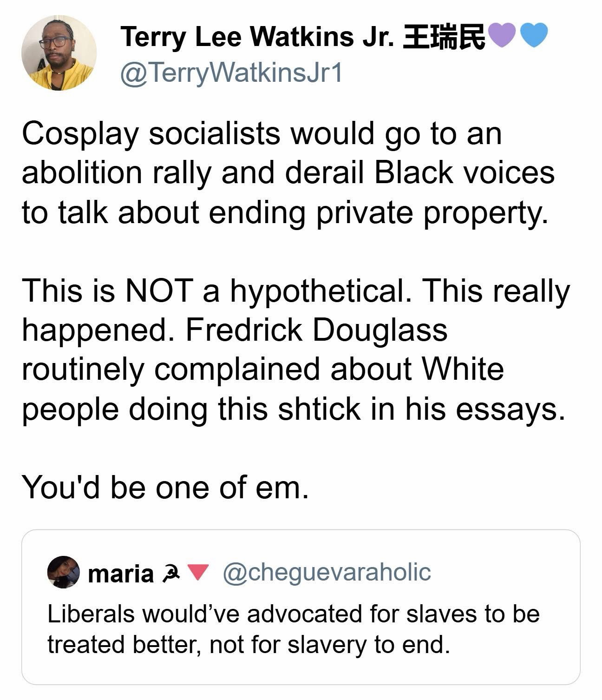The width and height of the screenshot is (602, 700).
Task: Click the "You'd be one of em." line
Action: coord(165,487)
